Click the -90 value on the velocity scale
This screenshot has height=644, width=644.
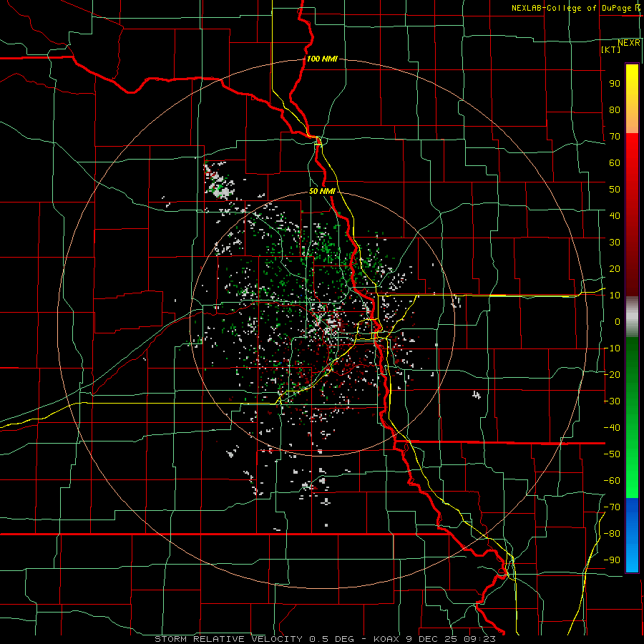click(x=612, y=560)
